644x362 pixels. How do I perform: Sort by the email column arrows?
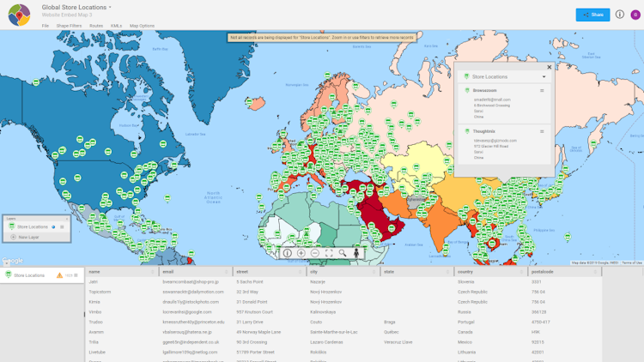click(227, 272)
